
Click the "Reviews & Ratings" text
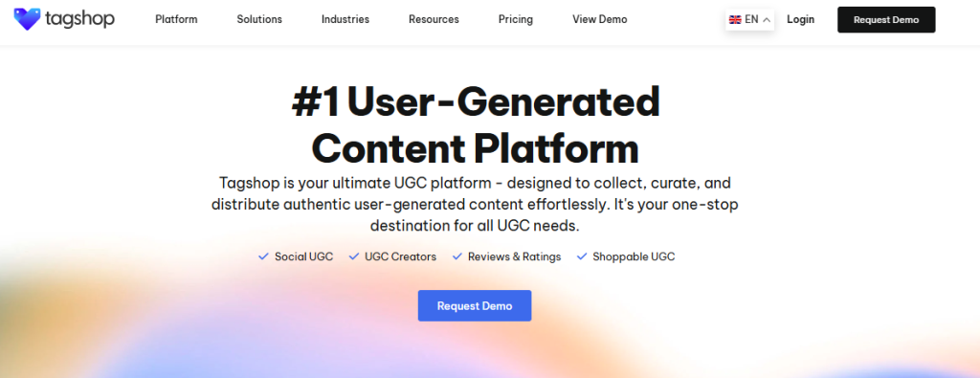pyautogui.click(x=514, y=256)
